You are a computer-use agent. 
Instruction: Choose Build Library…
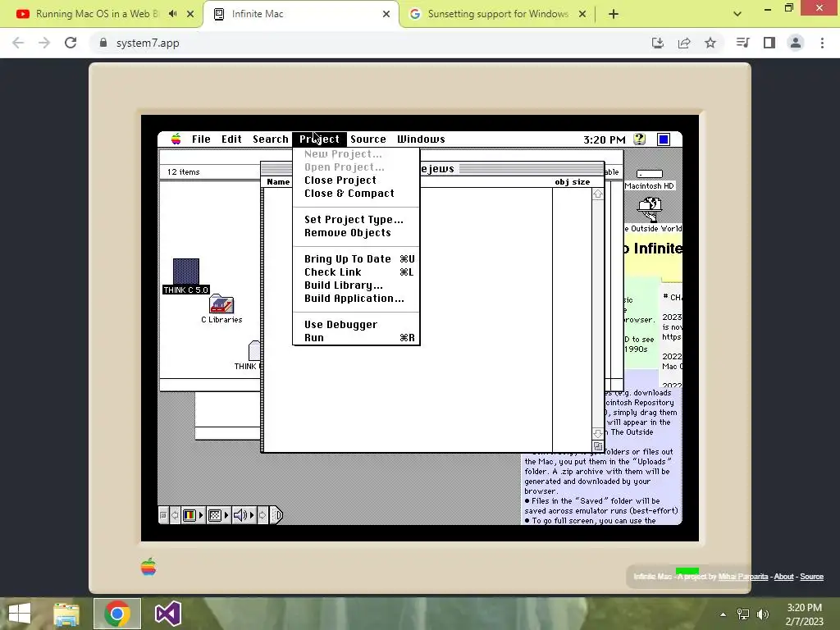coord(356,285)
